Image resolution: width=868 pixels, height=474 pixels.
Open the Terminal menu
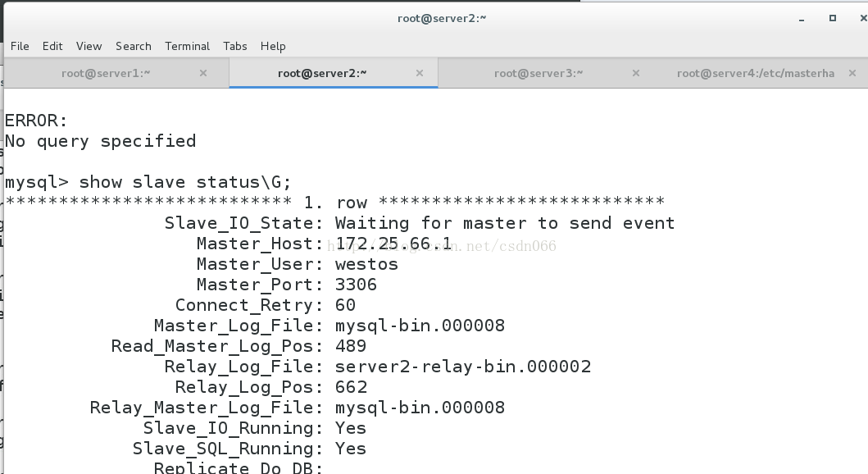pos(187,46)
